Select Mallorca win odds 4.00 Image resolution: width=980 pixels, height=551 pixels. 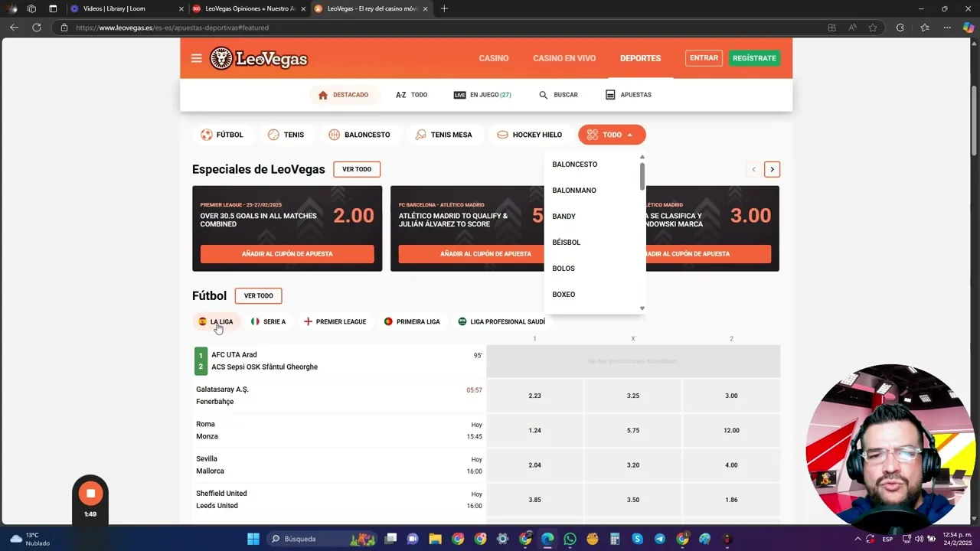pyautogui.click(x=731, y=465)
